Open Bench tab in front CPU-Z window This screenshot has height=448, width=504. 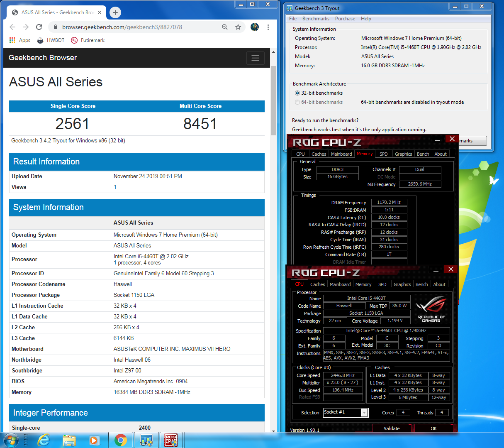point(422,284)
